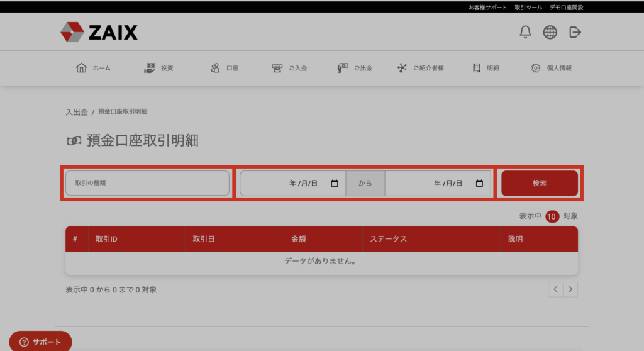Open the globe language selector icon

click(550, 32)
